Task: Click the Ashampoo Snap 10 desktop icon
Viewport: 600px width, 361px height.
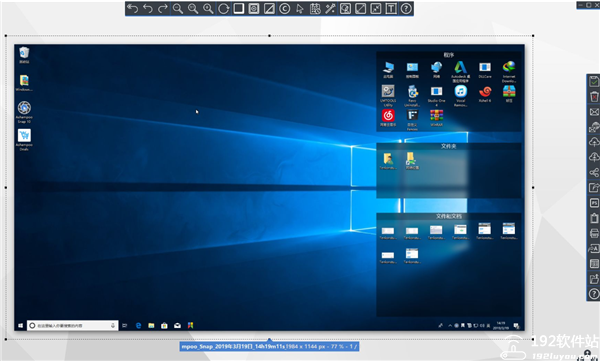Action: tap(24, 112)
